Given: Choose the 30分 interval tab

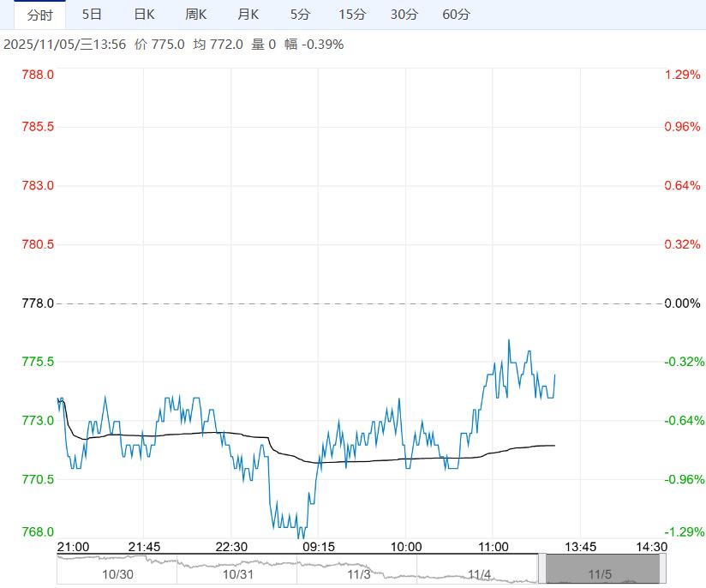Looking at the screenshot, I should 404,15.
